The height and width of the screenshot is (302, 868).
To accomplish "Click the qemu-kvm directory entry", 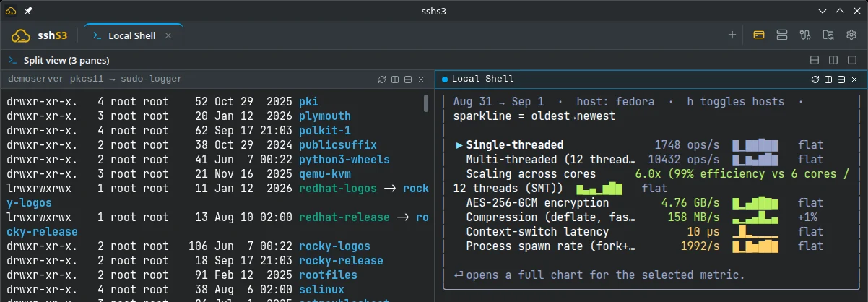I will 324,174.
